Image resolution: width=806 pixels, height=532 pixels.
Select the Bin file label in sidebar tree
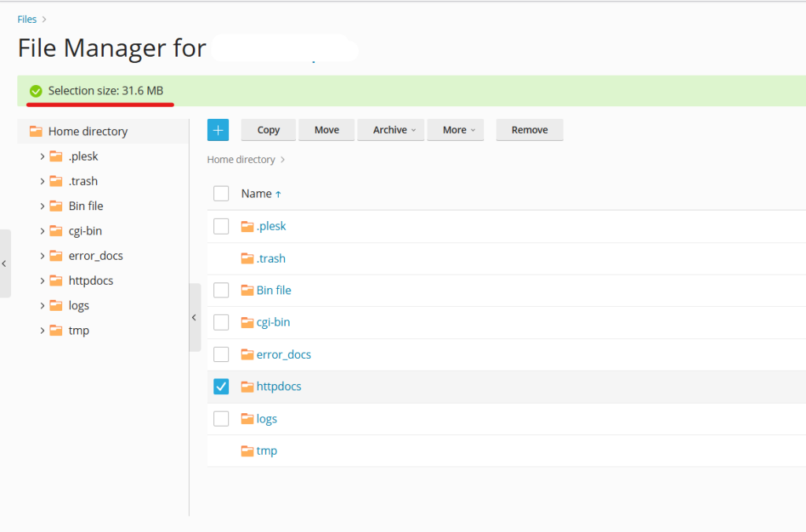pos(86,206)
